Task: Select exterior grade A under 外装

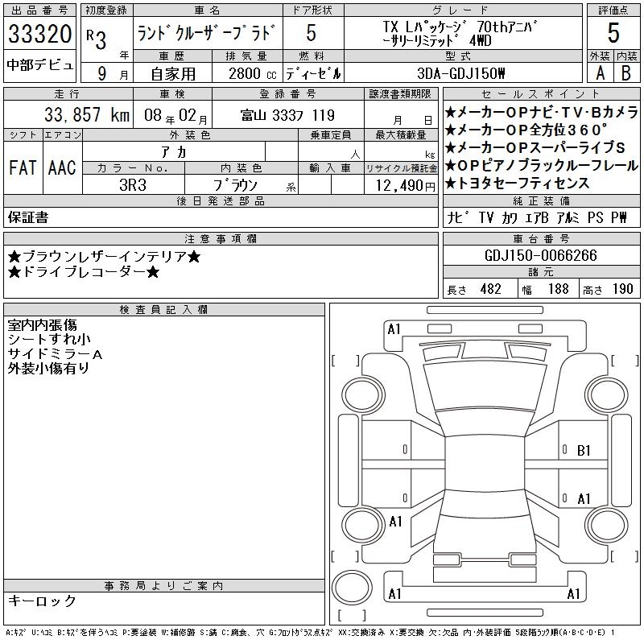Action: 600,73
